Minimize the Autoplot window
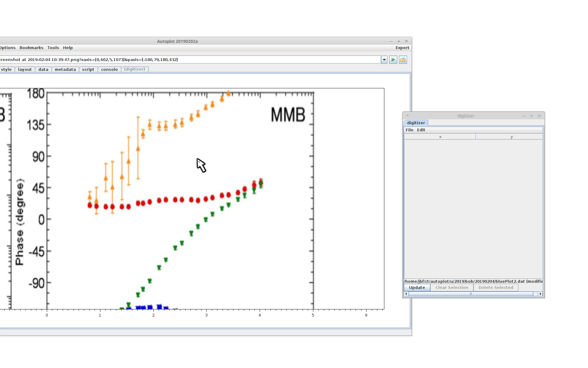 [391, 41]
